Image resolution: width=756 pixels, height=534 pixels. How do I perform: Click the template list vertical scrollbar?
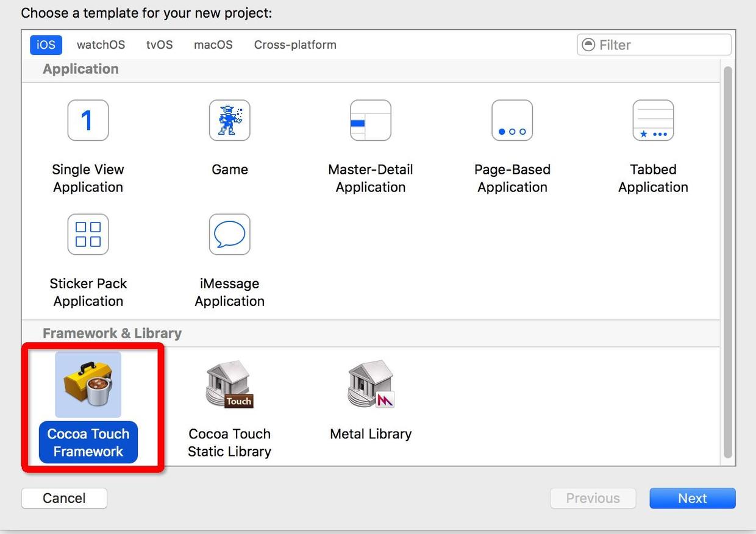727,262
